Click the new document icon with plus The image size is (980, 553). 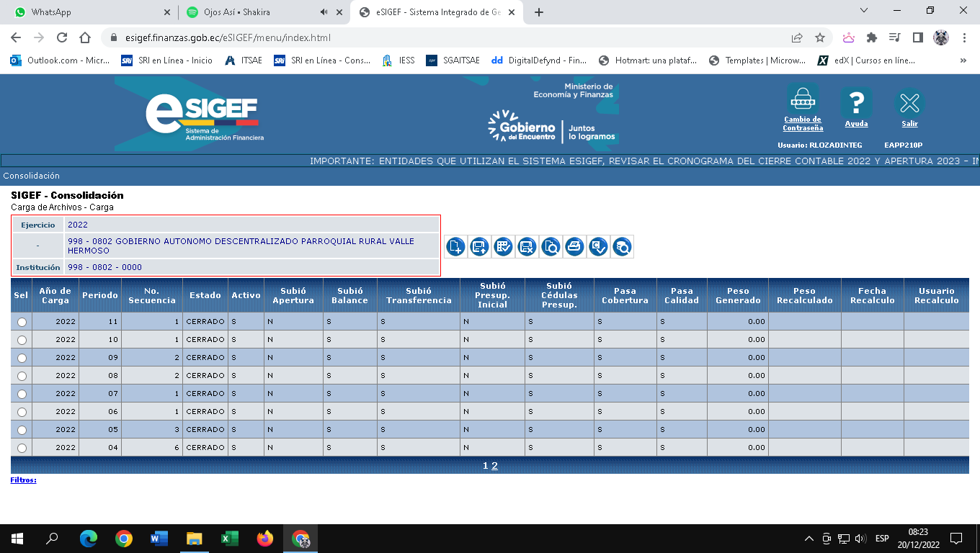[x=455, y=247]
